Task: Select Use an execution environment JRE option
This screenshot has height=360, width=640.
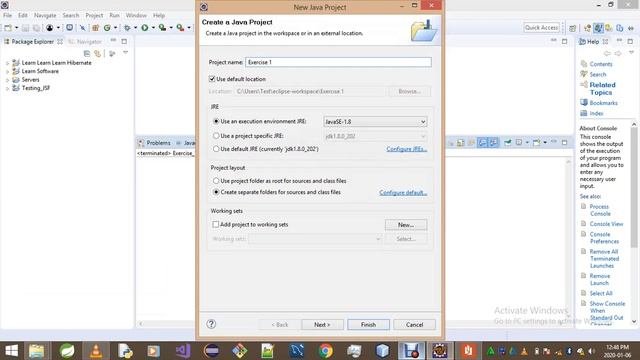Action: point(216,122)
